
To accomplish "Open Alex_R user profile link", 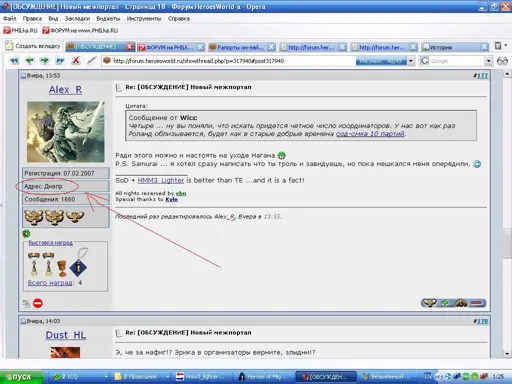I will (65, 90).
